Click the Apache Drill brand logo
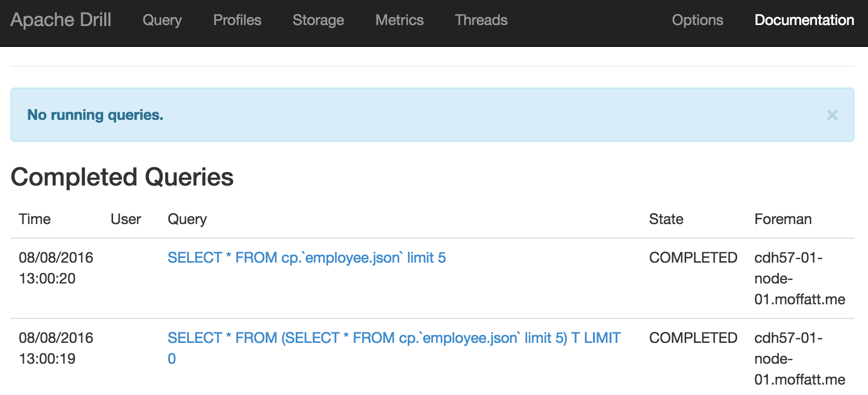 pyautogui.click(x=61, y=20)
